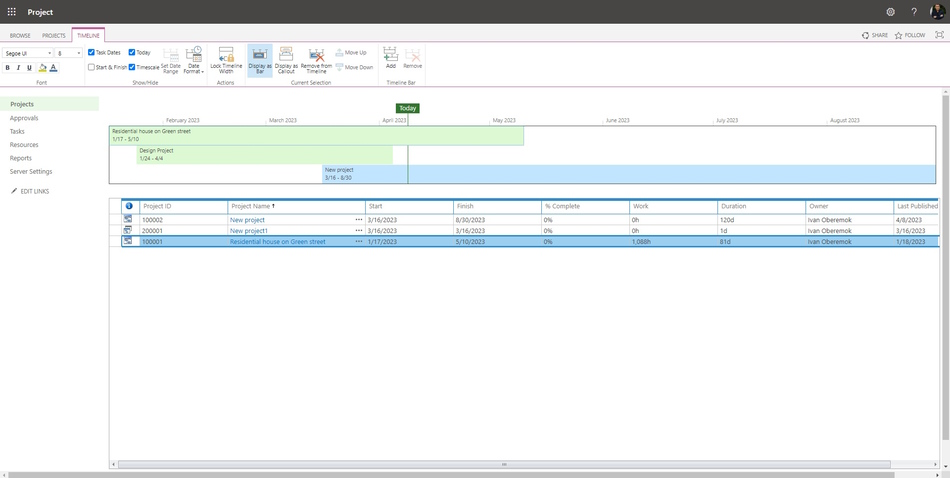Click the Project ID column header
The image size is (950, 478).
pos(184,206)
